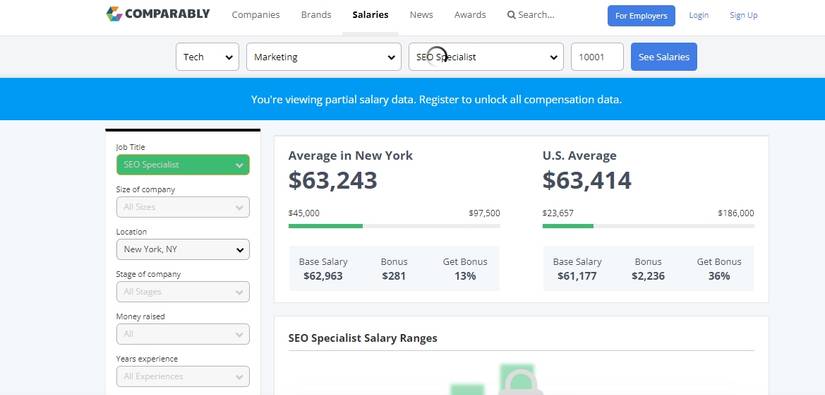The height and width of the screenshot is (395, 825).
Task: Click the $61,177 base salary value
Action: click(x=577, y=276)
